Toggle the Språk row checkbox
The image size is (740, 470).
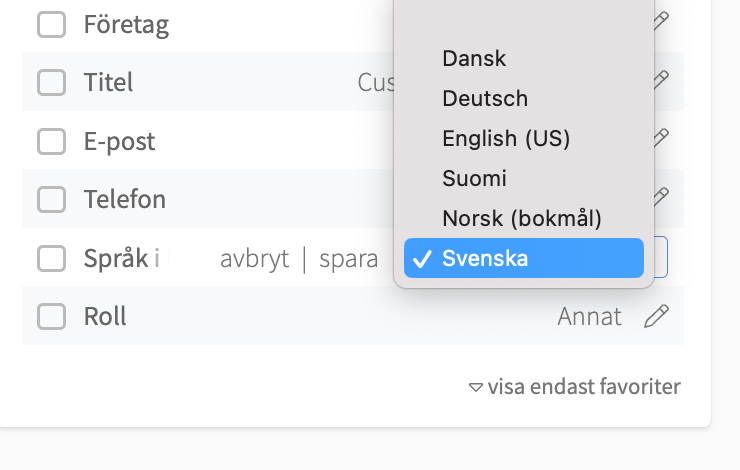51,259
